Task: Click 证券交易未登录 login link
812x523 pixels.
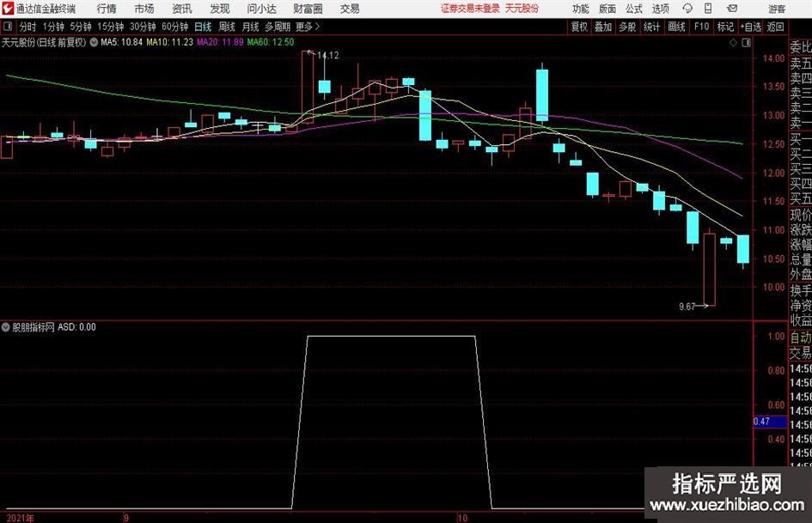Action: point(470,9)
